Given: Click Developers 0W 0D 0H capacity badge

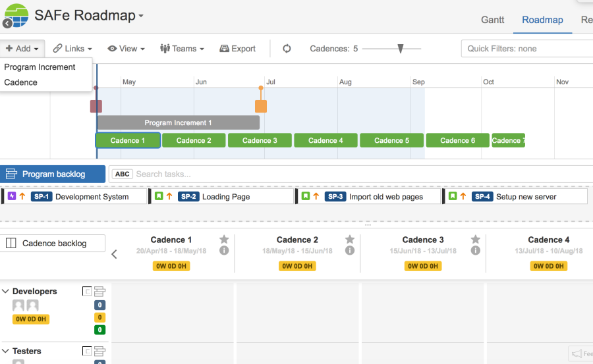Looking at the screenshot, I should (x=31, y=319).
